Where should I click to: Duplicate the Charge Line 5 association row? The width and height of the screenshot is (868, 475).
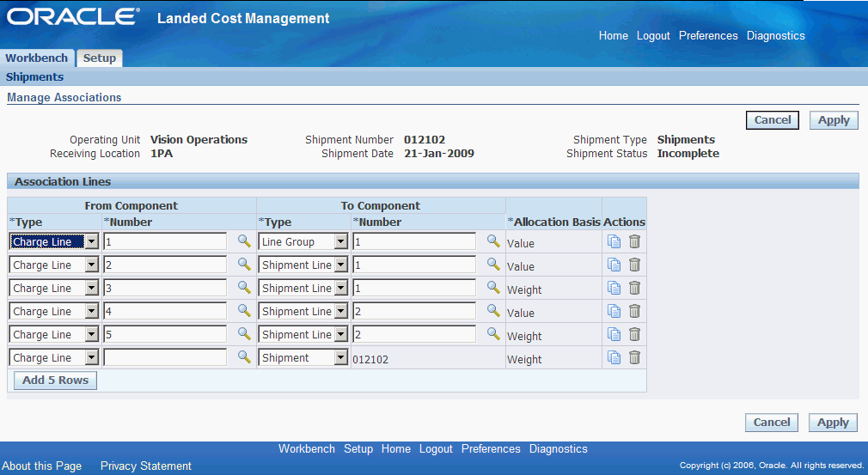(x=614, y=334)
